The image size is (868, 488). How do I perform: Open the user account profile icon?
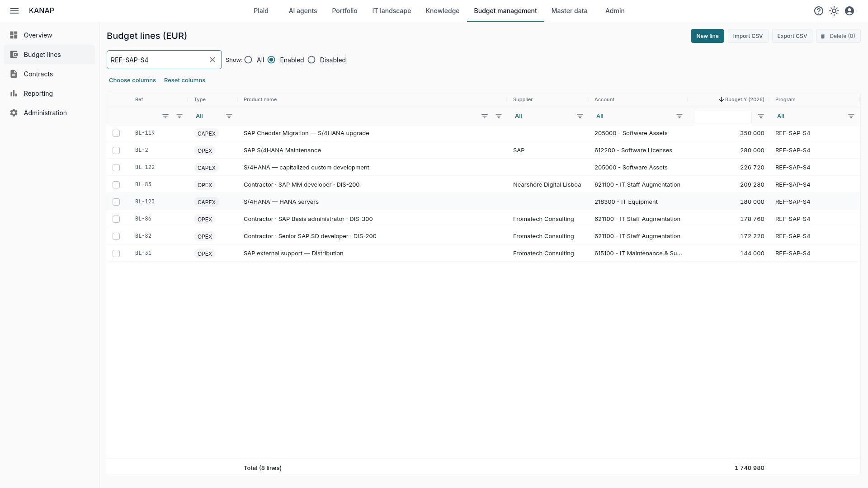coord(849,11)
